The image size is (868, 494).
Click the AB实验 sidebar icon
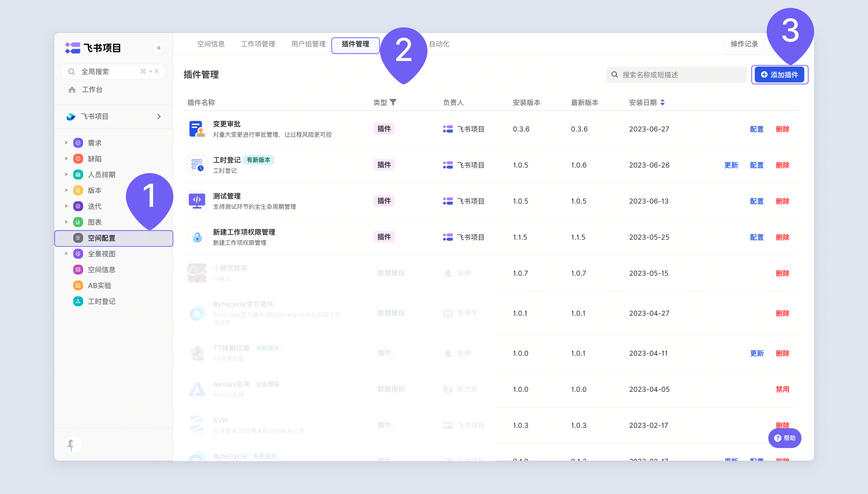click(x=78, y=286)
